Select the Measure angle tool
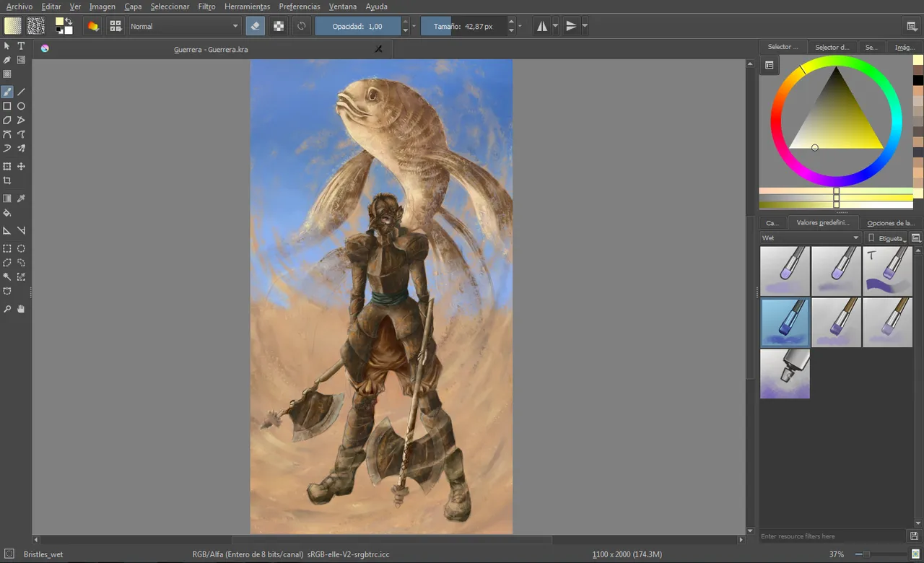924x563 pixels. pos(22,231)
